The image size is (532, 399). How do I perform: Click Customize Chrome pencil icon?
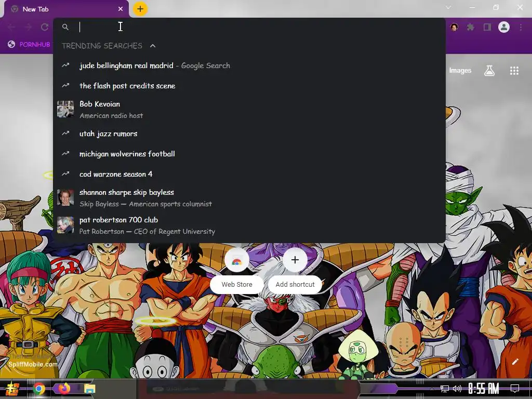coord(515,362)
